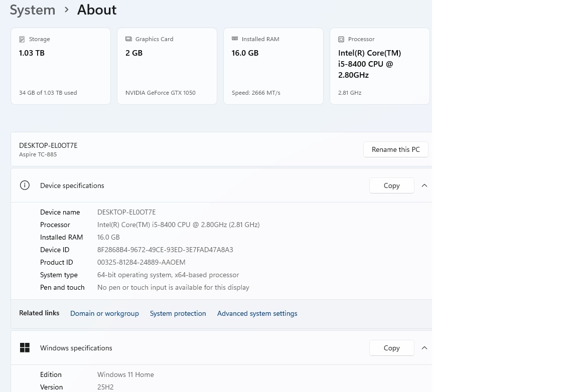Select the Edition value Windows 11 Home
This screenshot has height=392, width=578.
[x=126, y=374]
